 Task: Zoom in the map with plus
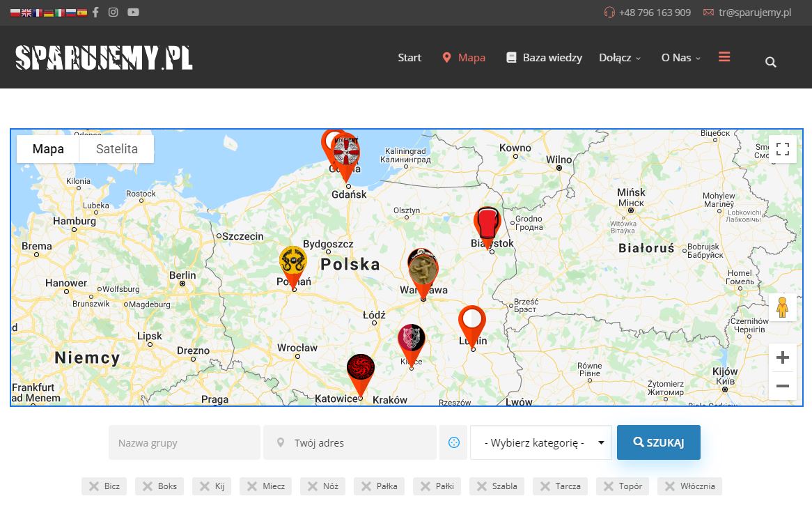tap(782, 358)
